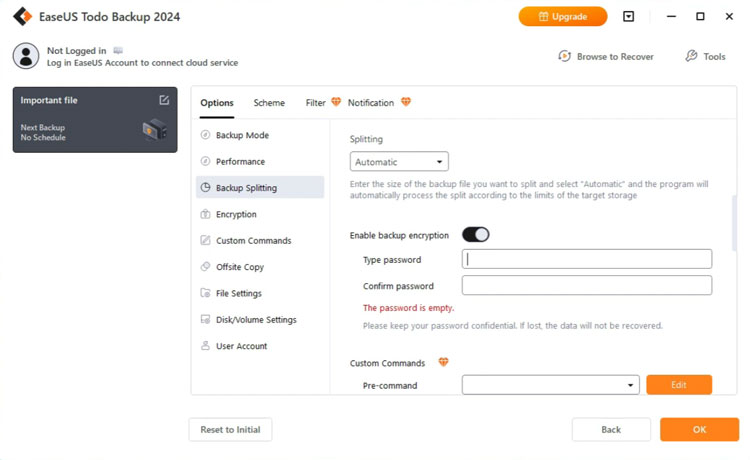750x460 pixels.
Task: Click the Type password input field
Action: pyautogui.click(x=587, y=259)
